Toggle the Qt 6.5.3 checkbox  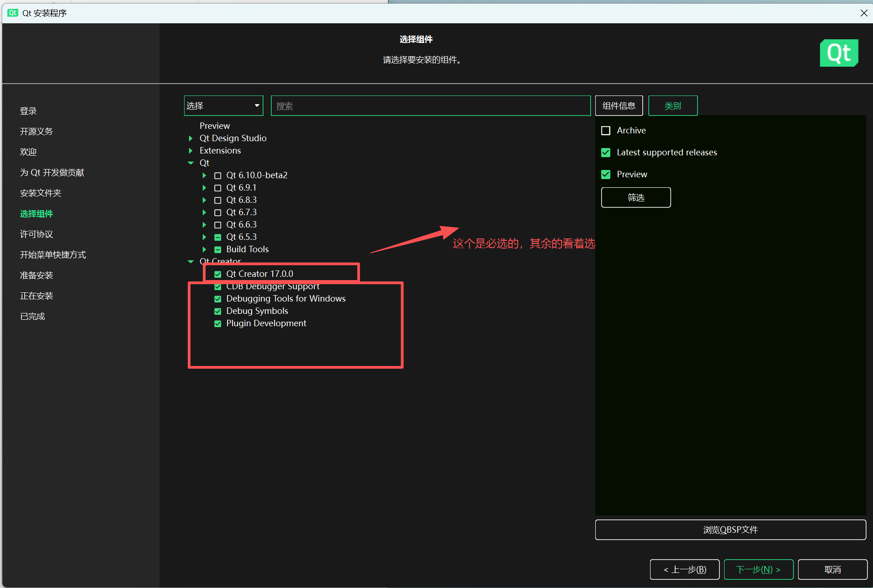point(217,237)
